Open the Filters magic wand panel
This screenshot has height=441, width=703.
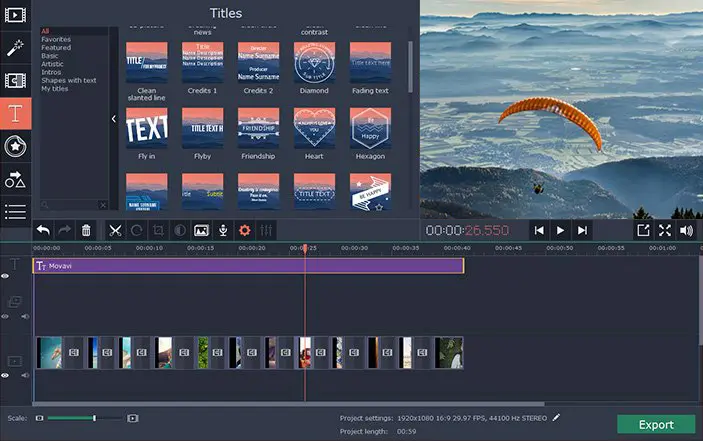[x=15, y=47]
